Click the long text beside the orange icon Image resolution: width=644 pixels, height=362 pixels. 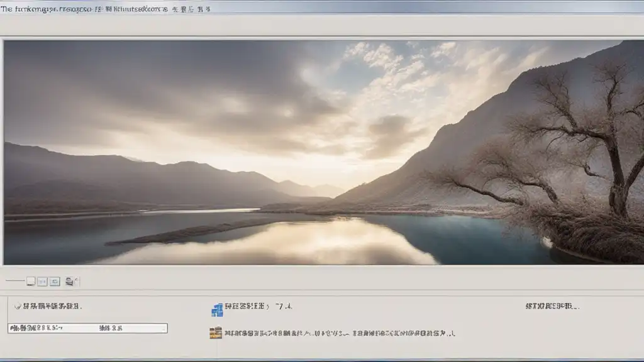pyautogui.click(x=340, y=333)
